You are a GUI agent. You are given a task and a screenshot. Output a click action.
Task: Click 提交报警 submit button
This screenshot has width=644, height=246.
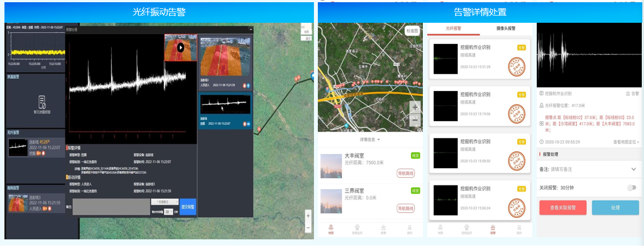(188, 207)
